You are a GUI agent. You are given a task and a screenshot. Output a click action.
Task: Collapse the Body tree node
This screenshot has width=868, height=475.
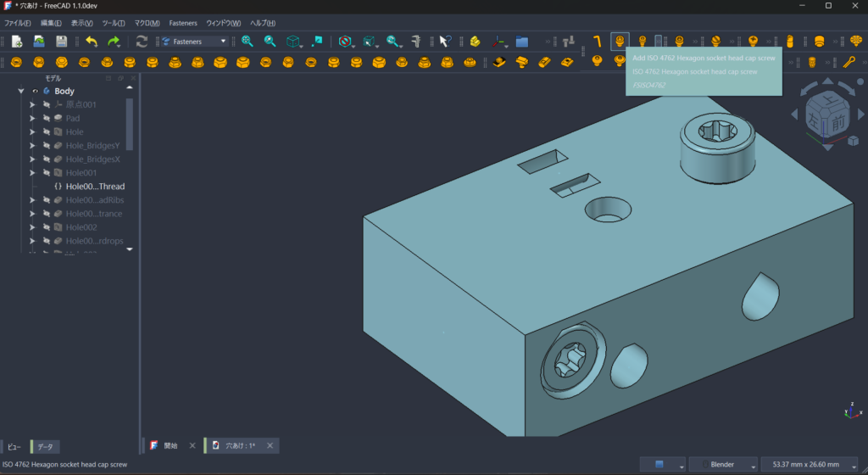click(x=21, y=91)
